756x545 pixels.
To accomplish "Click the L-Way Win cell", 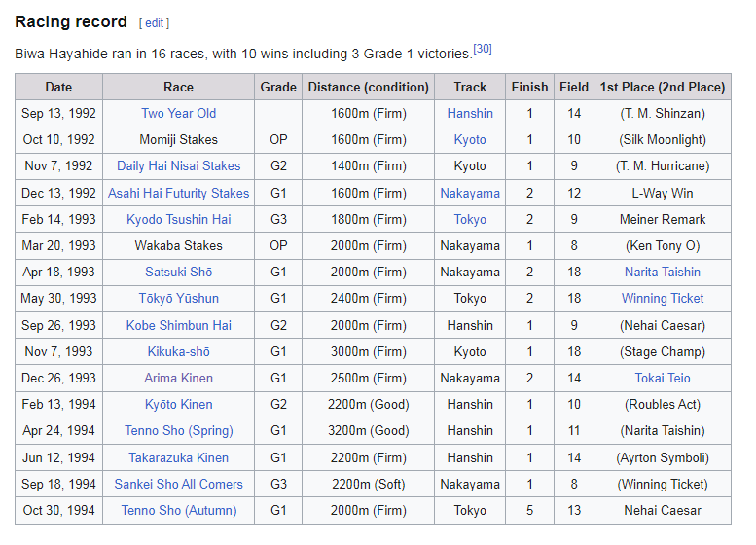I will (x=663, y=193).
